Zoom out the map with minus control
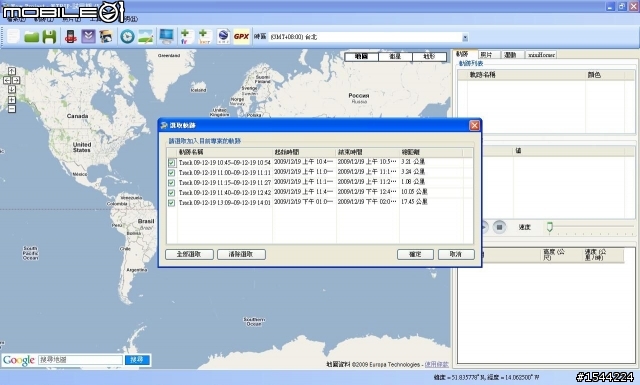 tap(12, 109)
